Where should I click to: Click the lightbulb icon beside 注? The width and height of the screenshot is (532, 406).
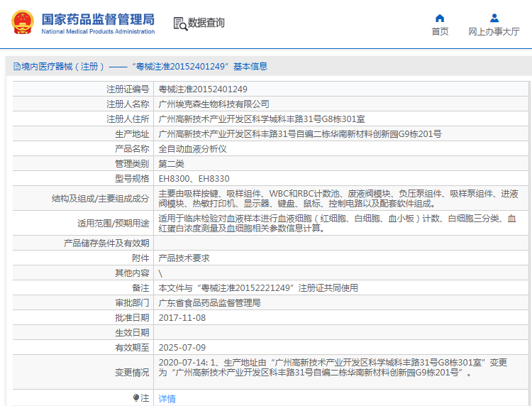coord(136,398)
